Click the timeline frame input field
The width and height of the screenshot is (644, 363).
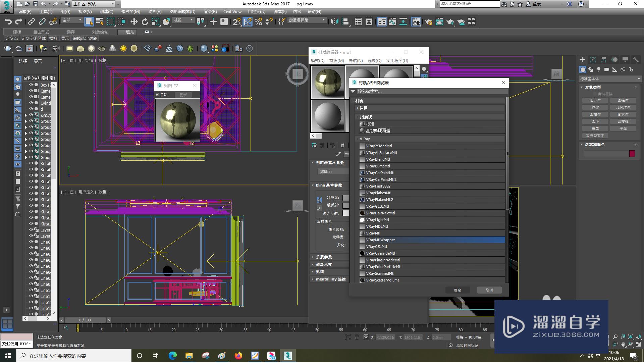pos(85,320)
